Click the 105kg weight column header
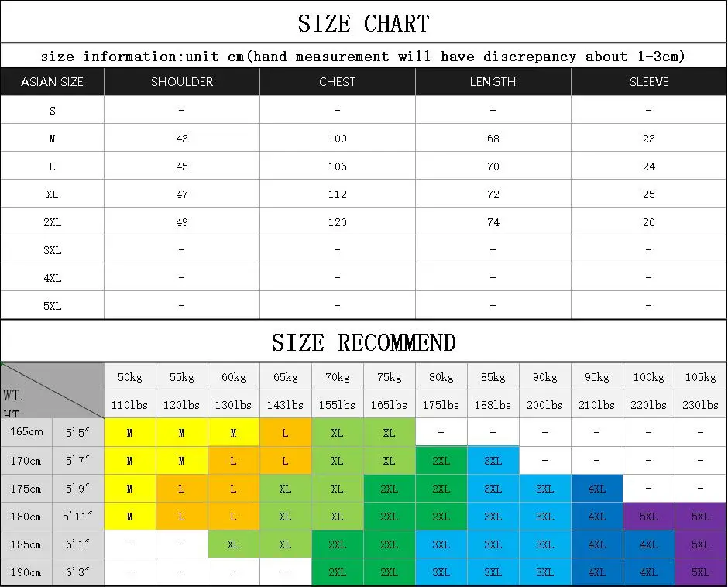 701,377
